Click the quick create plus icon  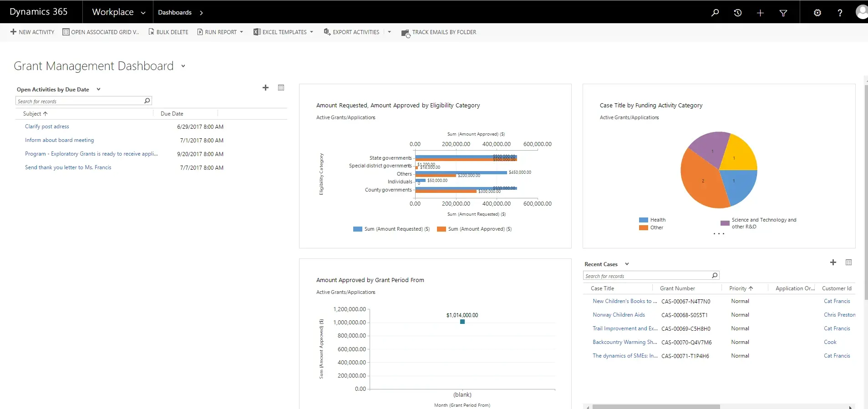(760, 13)
